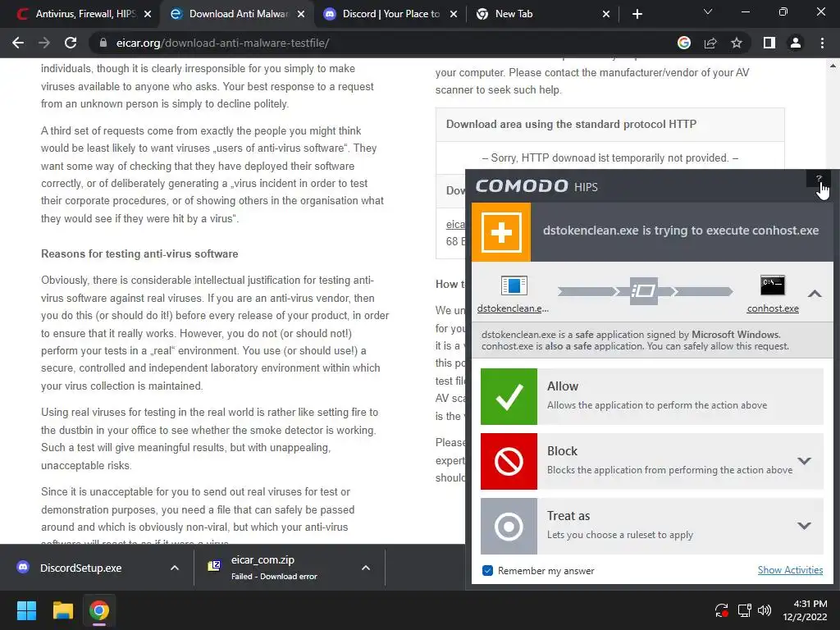Click the conhost.exe console icon

[x=773, y=285]
